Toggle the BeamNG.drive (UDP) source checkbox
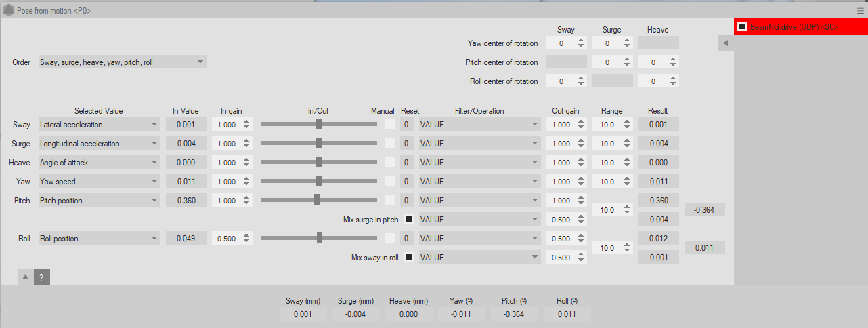 tap(742, 26)
